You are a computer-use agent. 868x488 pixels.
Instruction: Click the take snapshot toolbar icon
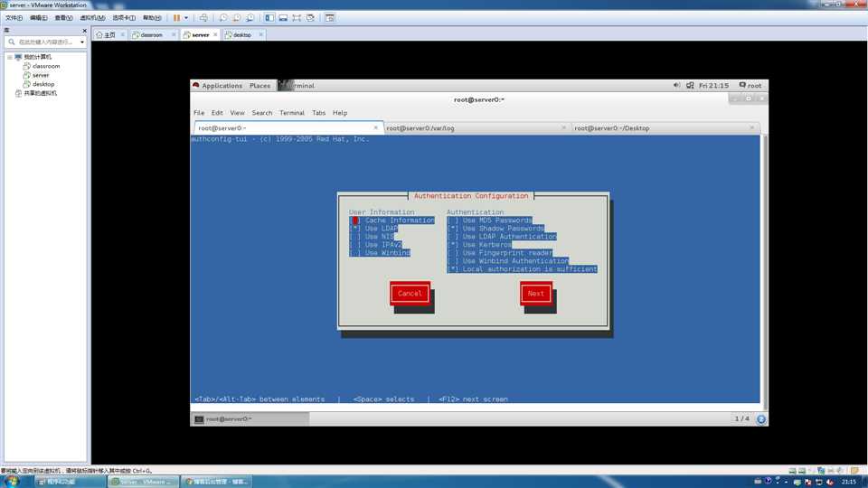[x=223, y=18]
